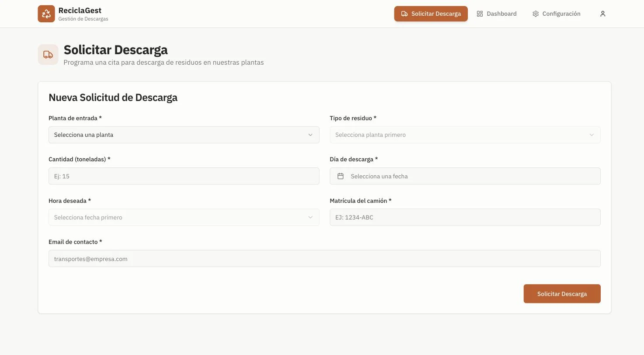Click the 'Email de contacto *' label
The width and height of the screenshot is (644, 355).
[x=75, y=242]
